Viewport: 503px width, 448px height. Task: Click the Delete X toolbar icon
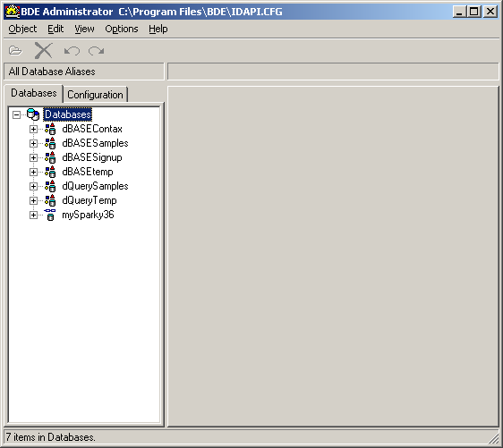tap(43, 51)
